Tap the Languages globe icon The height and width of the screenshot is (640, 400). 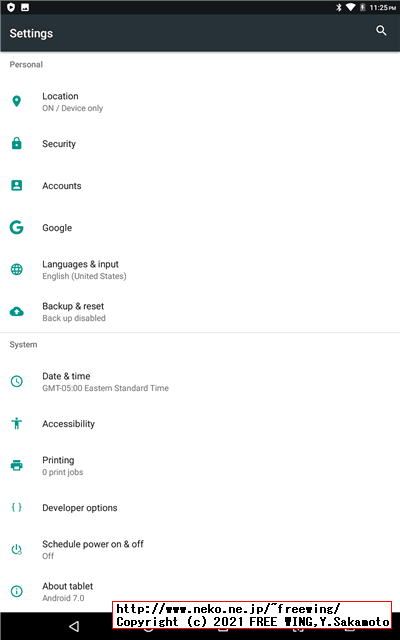(x=16, y=269)
